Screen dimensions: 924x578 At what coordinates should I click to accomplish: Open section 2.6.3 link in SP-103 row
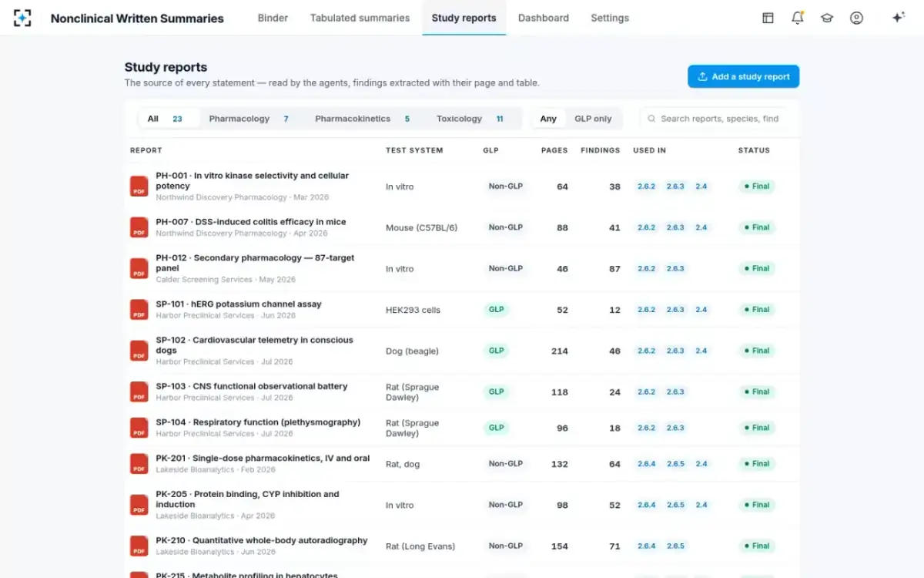(x=675, y=392)
